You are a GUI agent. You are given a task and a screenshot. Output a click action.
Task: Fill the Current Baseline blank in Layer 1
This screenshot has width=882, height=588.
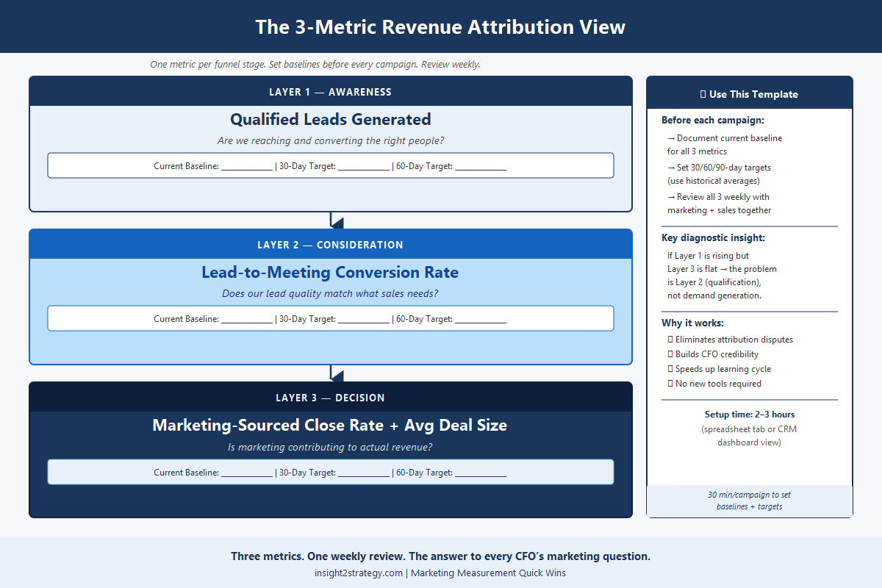[x=247, y=168]
